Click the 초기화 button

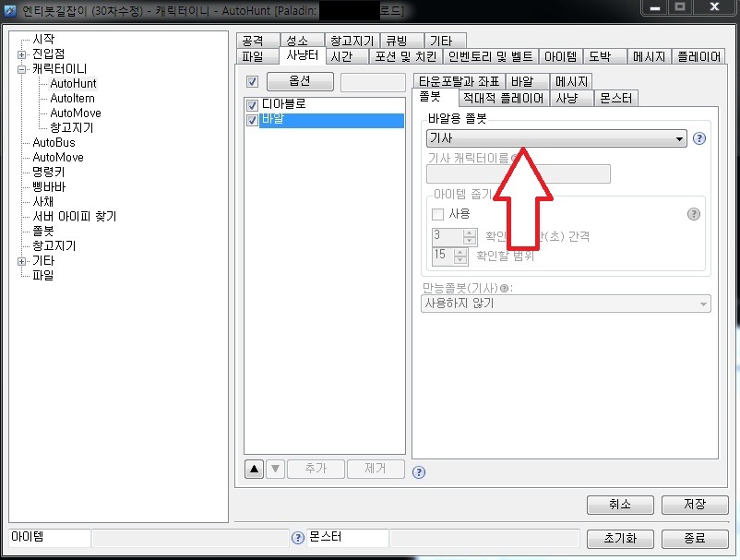click(620, 538)
